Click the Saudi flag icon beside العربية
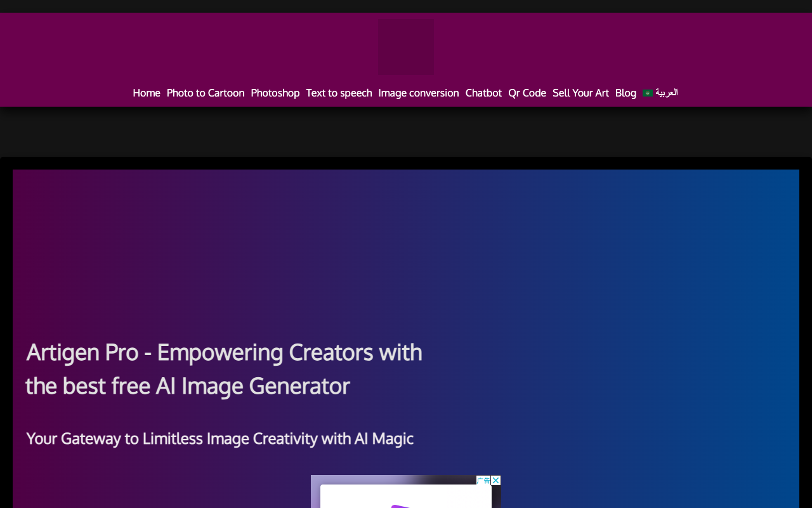Screen dimensions: 812x508 click(x=648, y=93)
